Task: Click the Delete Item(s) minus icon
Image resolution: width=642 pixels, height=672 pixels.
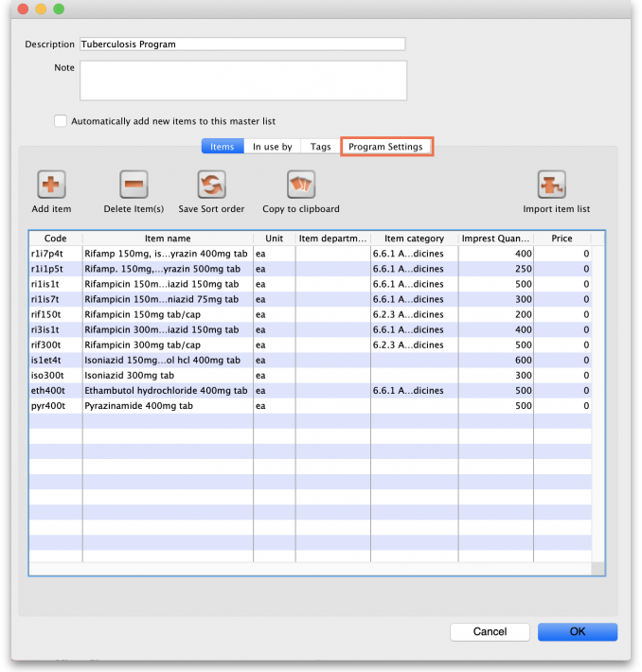Action: click(134, 185)
